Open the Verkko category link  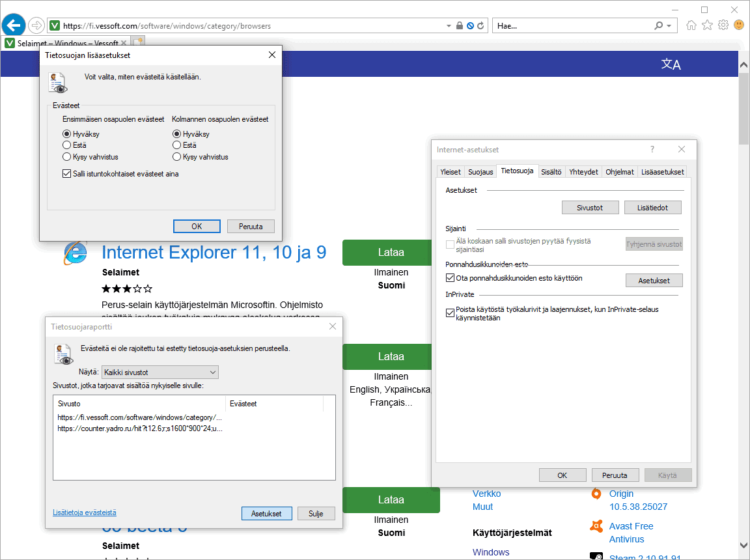coord(486,494)
